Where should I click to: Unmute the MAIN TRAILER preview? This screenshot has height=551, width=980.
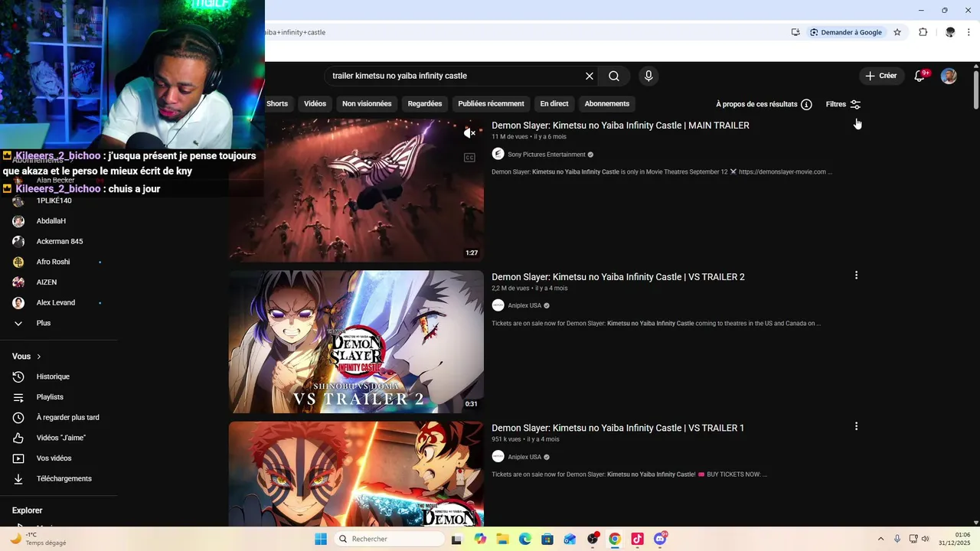coord(469,133)
